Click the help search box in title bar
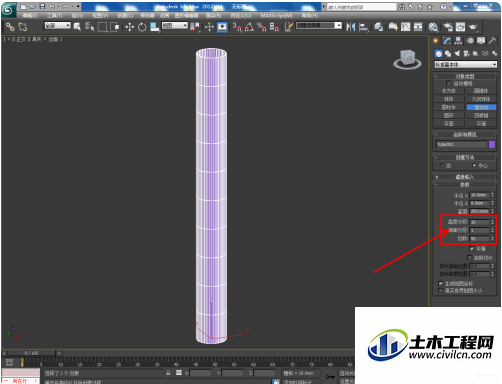 click(x=362, y=7)
